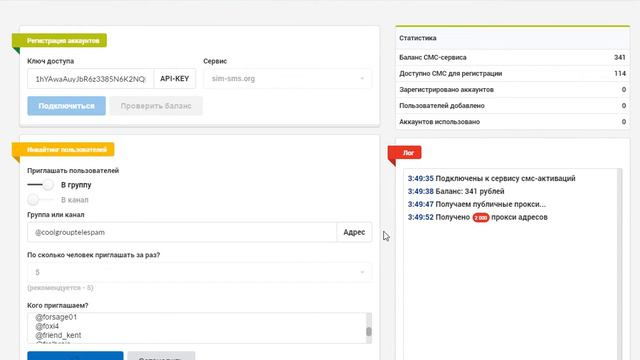Open the sim-sms.org service dropdown
Screen dimensions: 640x360
point(287,79)
